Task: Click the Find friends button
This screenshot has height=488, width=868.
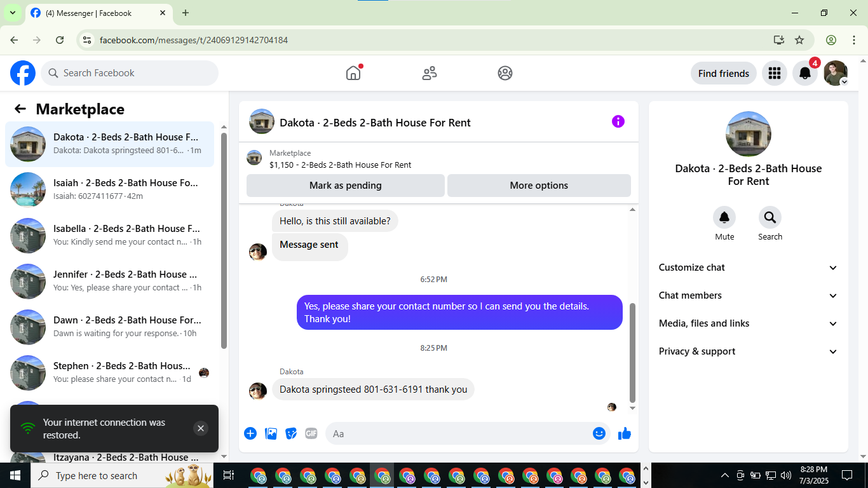Action: (x=724, y=73)
